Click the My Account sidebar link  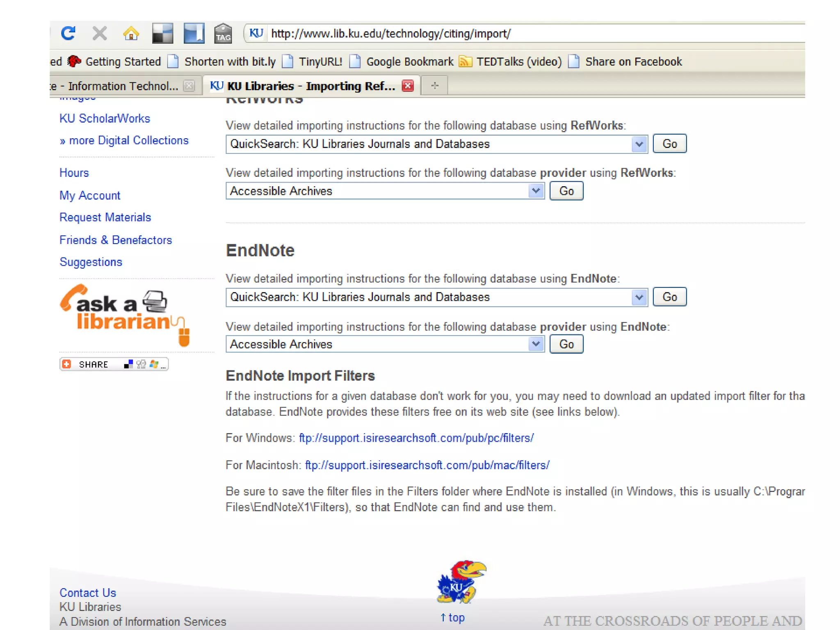click(90, 195)
